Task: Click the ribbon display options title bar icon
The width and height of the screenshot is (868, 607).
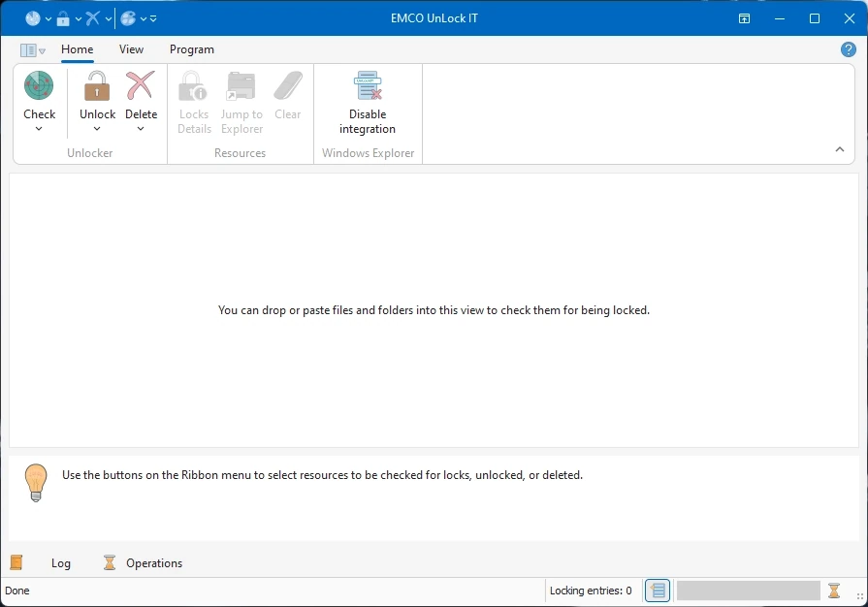Action: click(745, 18)
